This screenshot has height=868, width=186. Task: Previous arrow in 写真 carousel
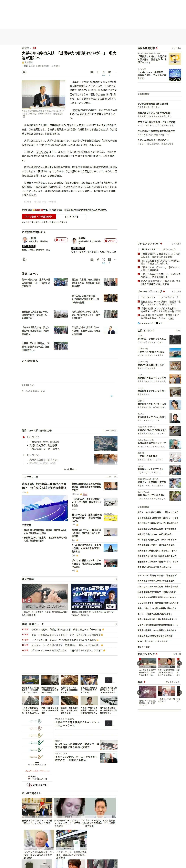pyautogui.click(x=139, y=692)
